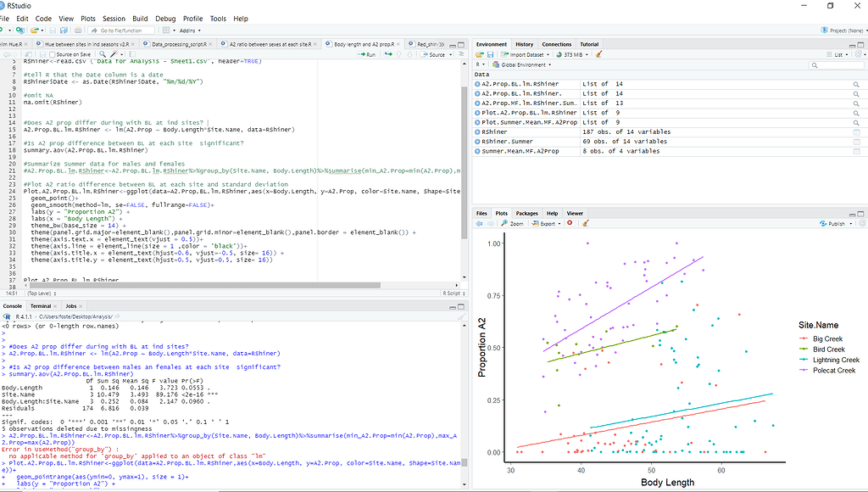Compile a report using the notebook icon
The width and height of the screenshot is (868, 492).
131,53
